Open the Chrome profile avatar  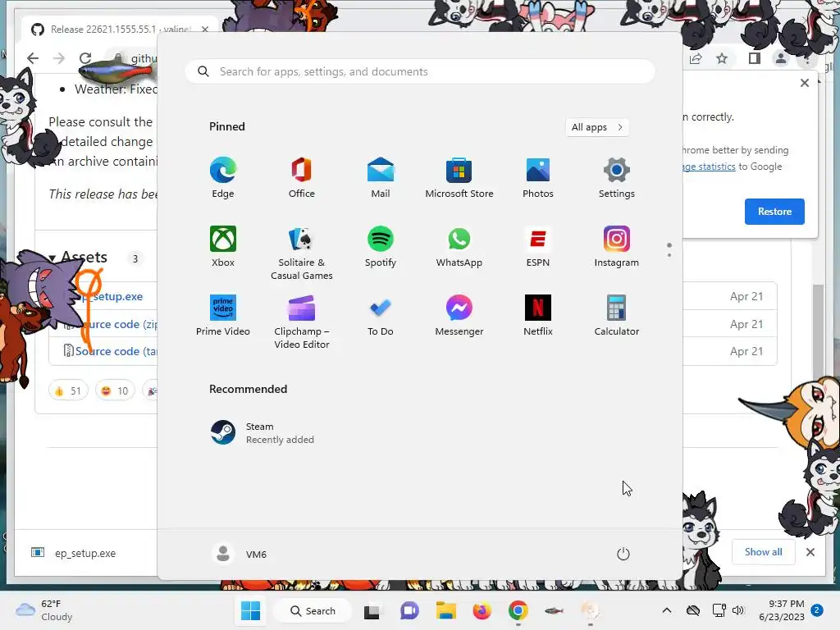[x=781, y=58]
